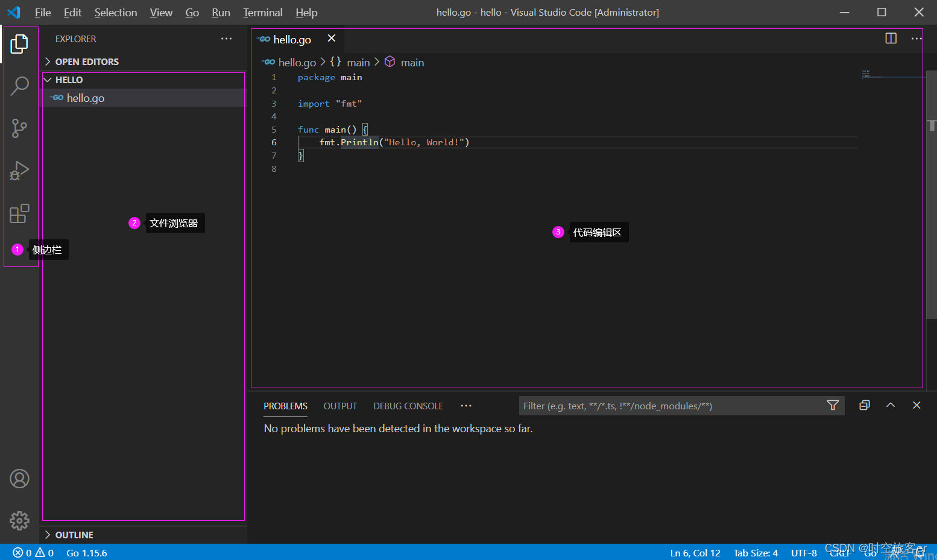The image size is (937, 560).
Task: Open the Go menu
Action: tap(192, 12)
